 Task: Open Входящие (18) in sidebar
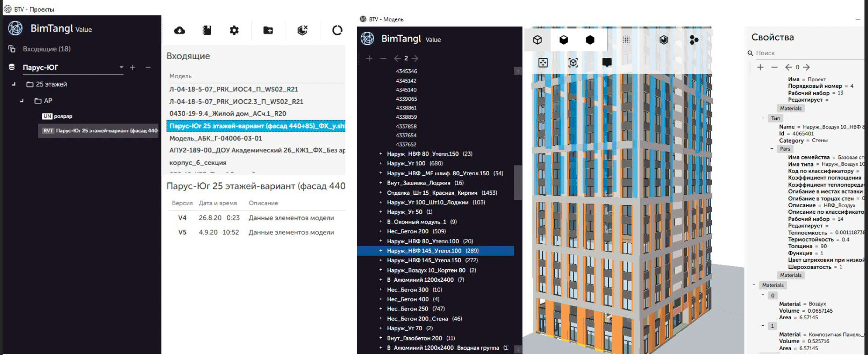[x=46, y=49]
